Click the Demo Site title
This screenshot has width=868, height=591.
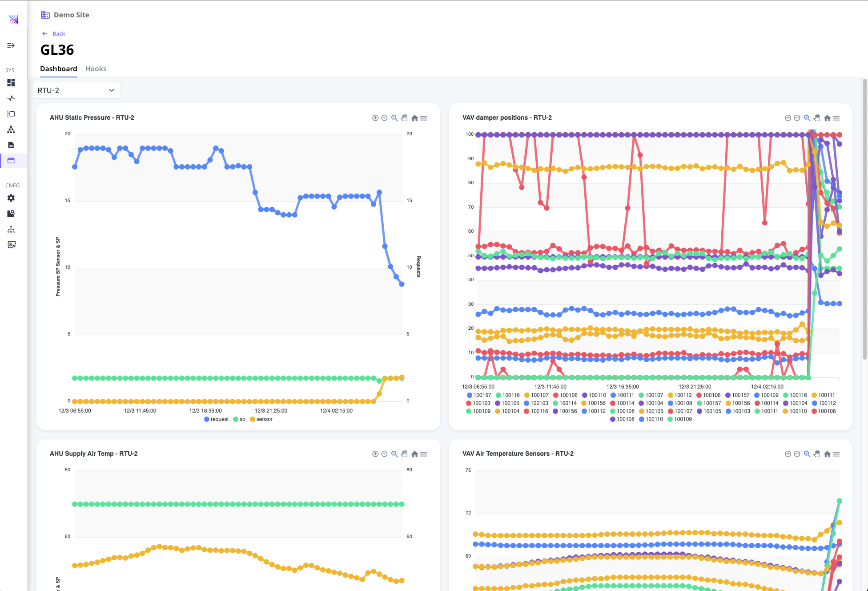[72, 15]
